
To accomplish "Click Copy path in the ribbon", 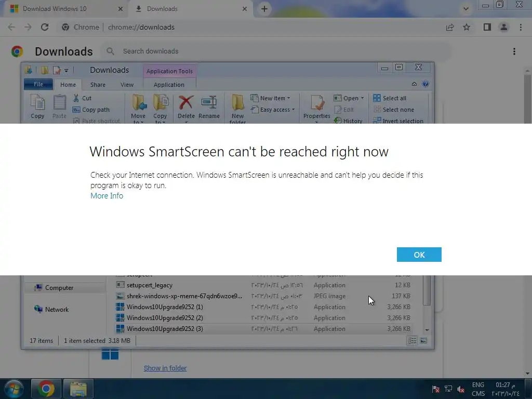I will tap(91, 110).
